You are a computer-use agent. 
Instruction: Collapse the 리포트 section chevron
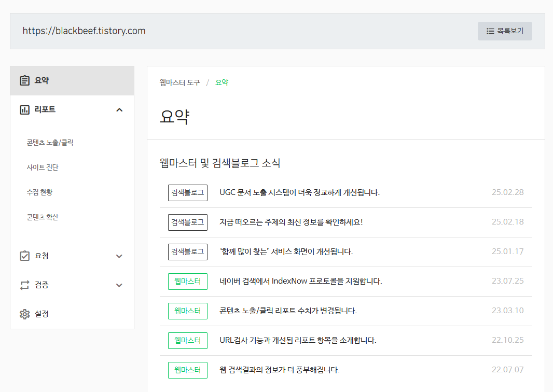(x=119, y=109)
